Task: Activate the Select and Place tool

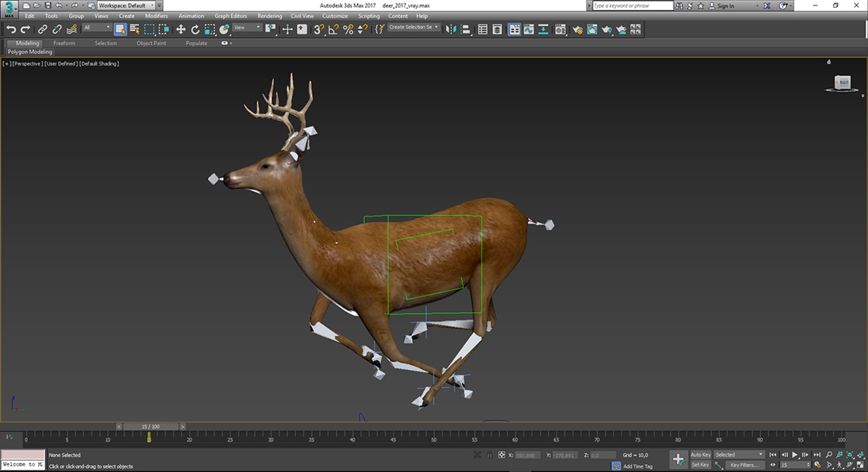Action: click(224, 29)
